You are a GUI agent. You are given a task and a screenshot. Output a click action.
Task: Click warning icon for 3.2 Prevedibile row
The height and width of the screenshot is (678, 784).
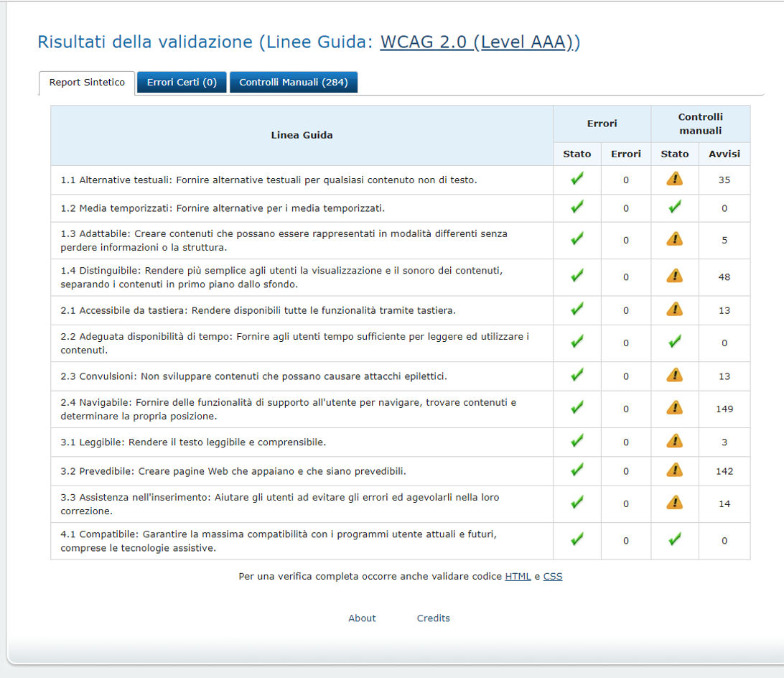pyautogui.click(x=674, y=470)
